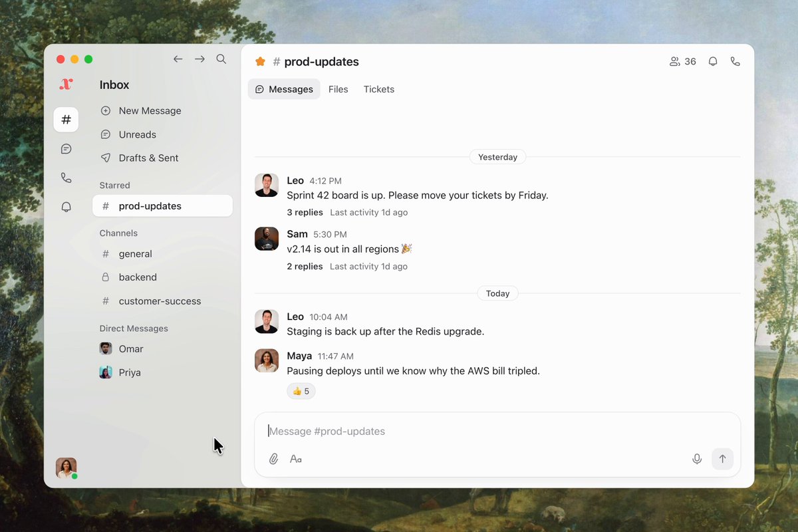Select the prod-updates starred channel
This screenshot has width=798, height=532.
162,206
